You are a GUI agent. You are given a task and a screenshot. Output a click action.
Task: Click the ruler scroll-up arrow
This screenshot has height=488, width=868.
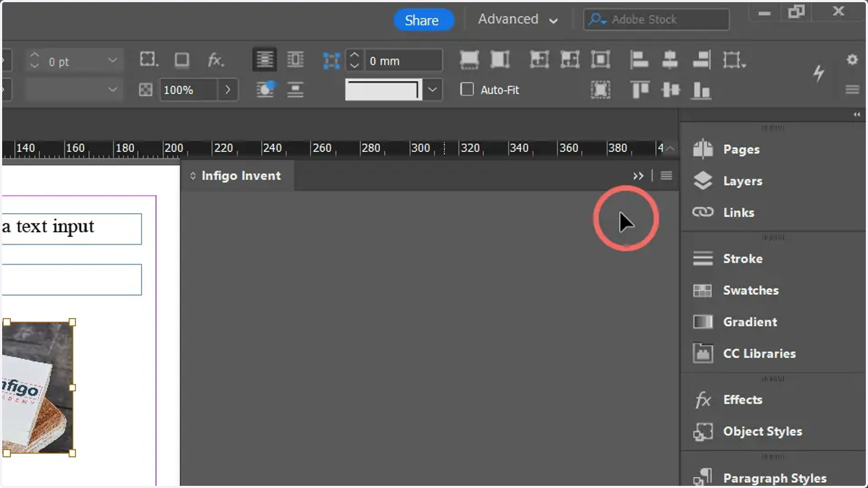[x=671, y=148]
